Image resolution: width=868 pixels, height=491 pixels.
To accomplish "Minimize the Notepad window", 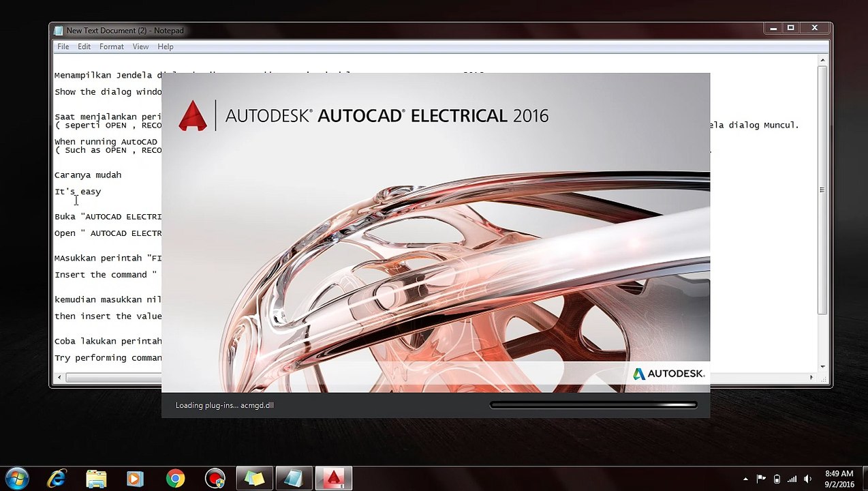I will (x=773, y=29).
